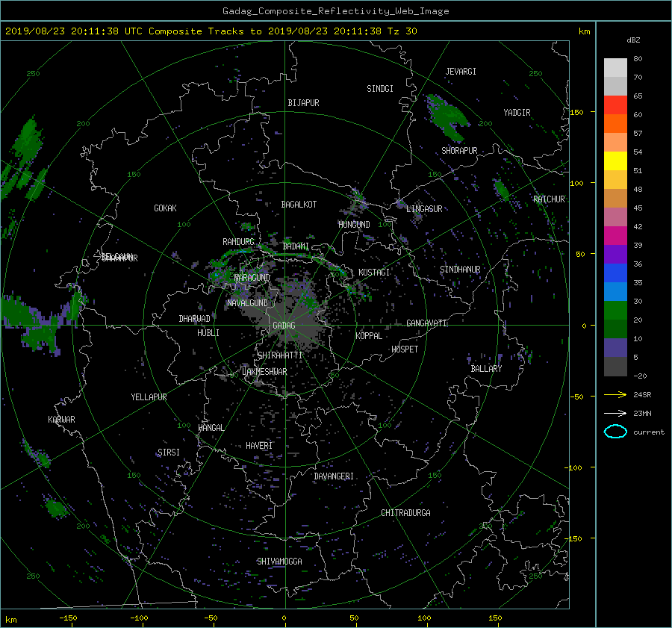Click the HOSPET city label
Screen dimensions: 672x628
coord(405,349)
